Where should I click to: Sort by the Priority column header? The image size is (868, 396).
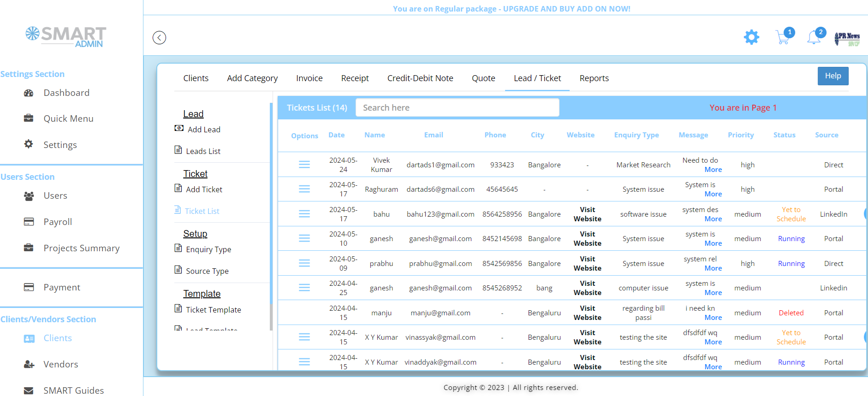tap(741, 135)
